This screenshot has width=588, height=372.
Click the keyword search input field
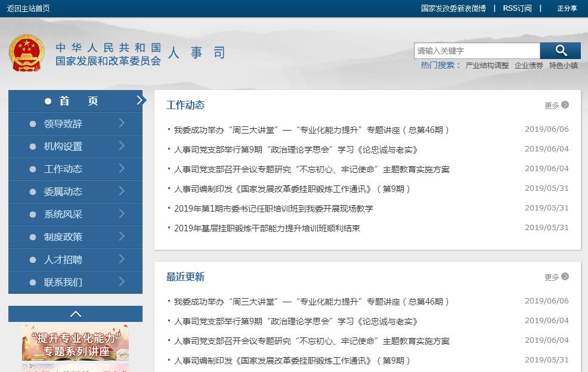476,51
